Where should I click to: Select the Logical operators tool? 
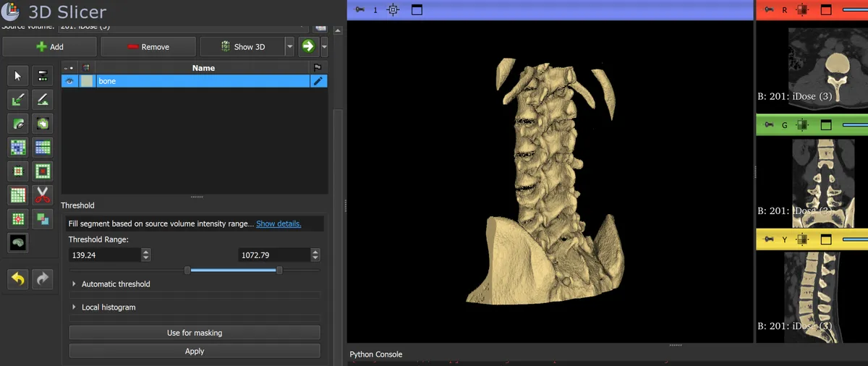(43, 218)
